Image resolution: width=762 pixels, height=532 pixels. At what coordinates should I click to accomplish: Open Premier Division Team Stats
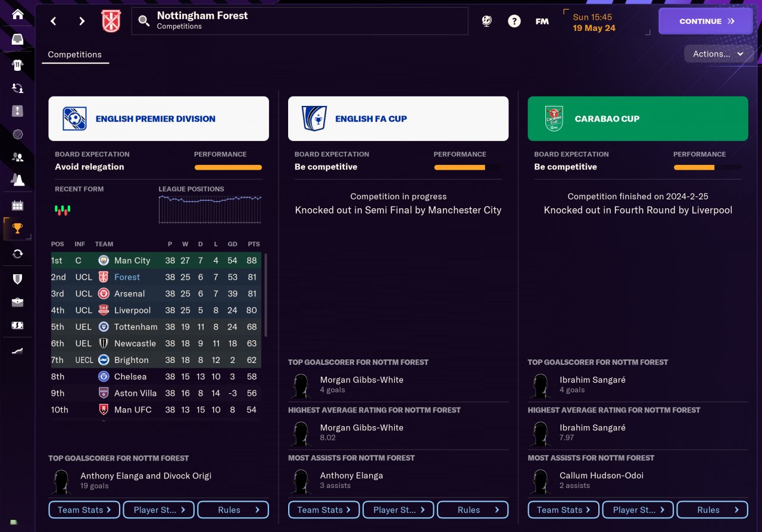click(x=84, y=510)
